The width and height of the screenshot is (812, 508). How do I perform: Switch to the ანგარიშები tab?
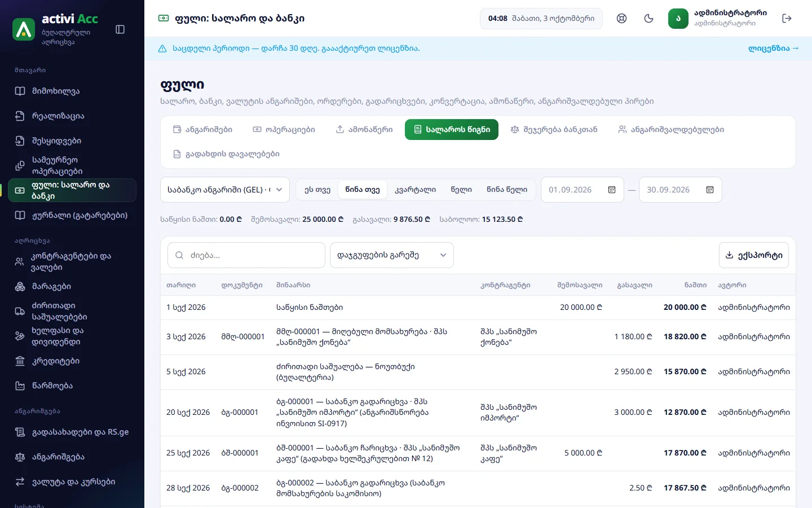202,129
